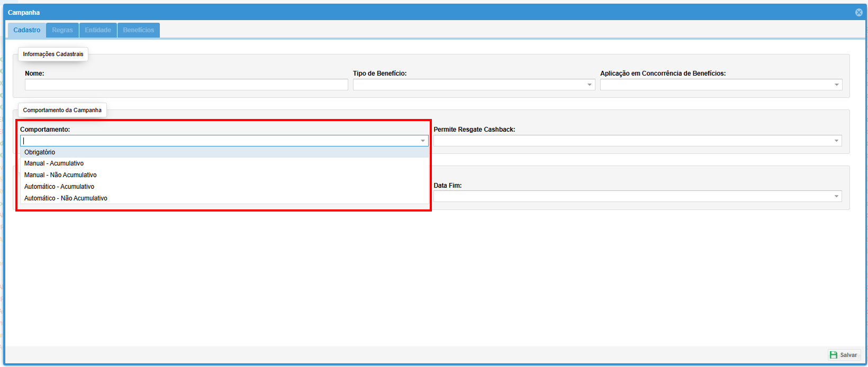Expand the Tipo de Benefício dropdown arrow
The image size is (868, 367).
pyautogui.click(x=589, y=85)
